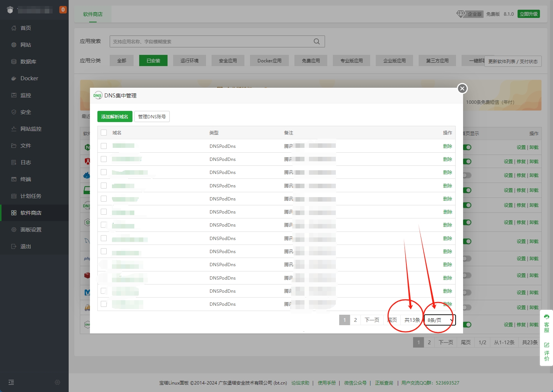Open 网站监控 via its icon
This screenshot has height=392, width=553.
click(14, 129)
